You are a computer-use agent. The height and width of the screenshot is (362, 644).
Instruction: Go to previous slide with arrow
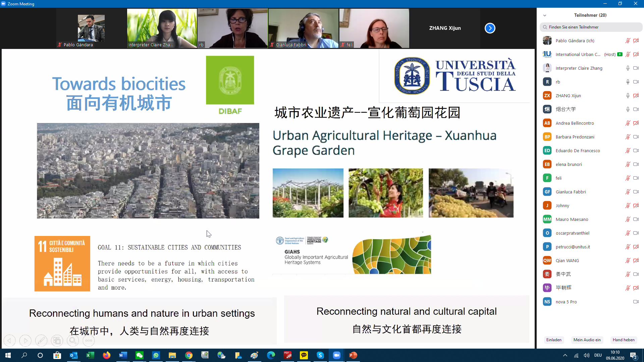point(10,341)
